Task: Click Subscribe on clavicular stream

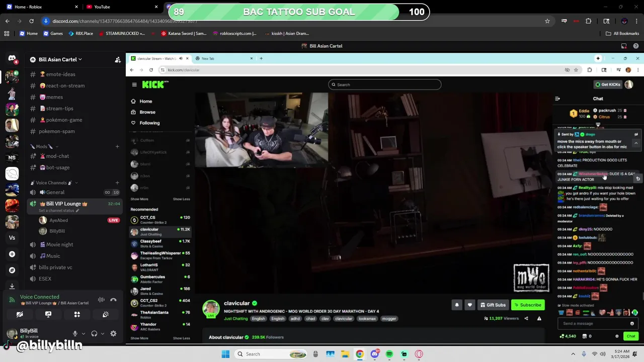Action: point(528,305)
